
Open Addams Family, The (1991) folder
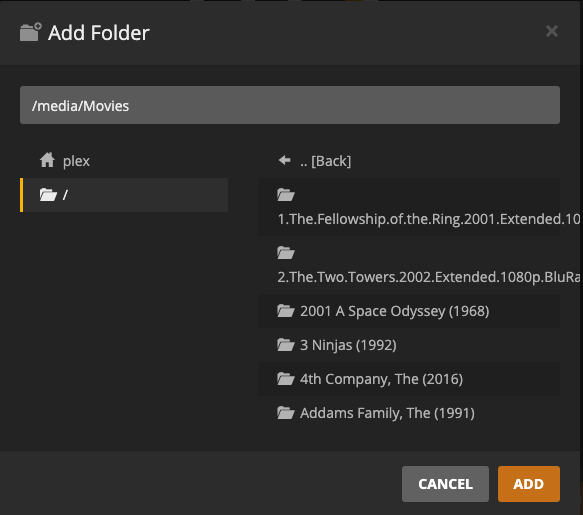[409, 413]
